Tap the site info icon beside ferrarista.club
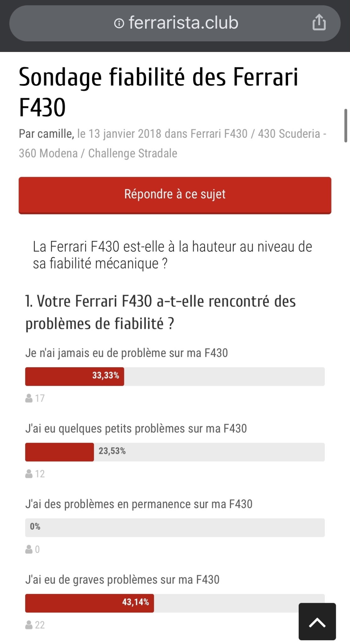 click(x=119, y=23)
